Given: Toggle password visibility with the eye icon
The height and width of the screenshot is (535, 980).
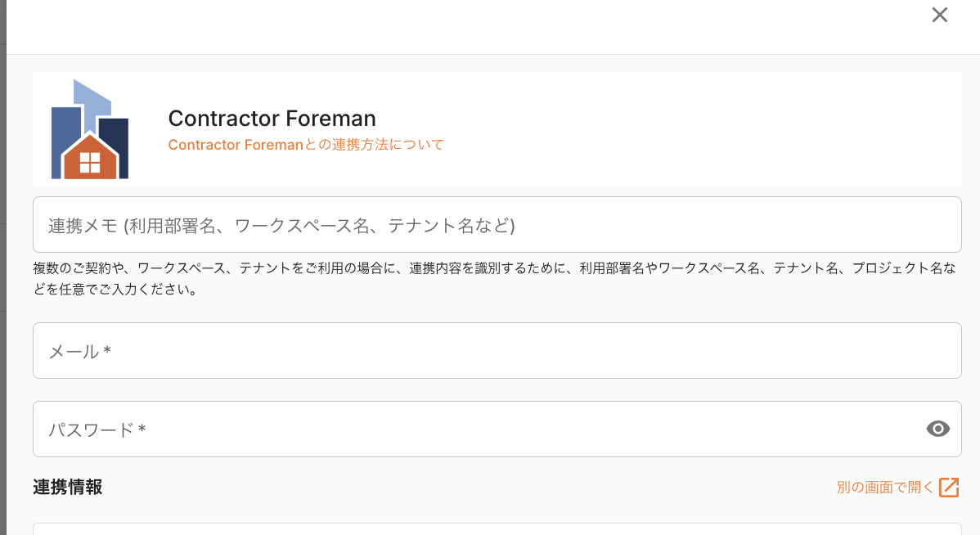Looking at the screenshot, I should tap(938, 429).
